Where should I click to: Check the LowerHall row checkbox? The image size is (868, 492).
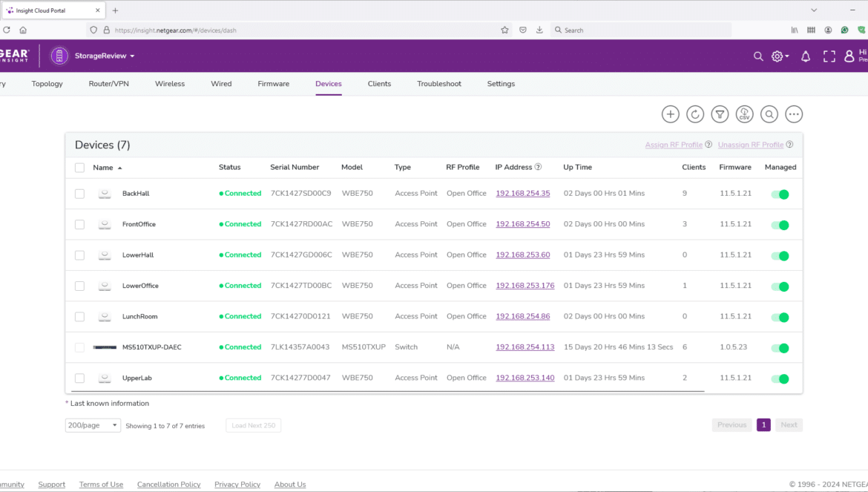click(x=79, y=255)
